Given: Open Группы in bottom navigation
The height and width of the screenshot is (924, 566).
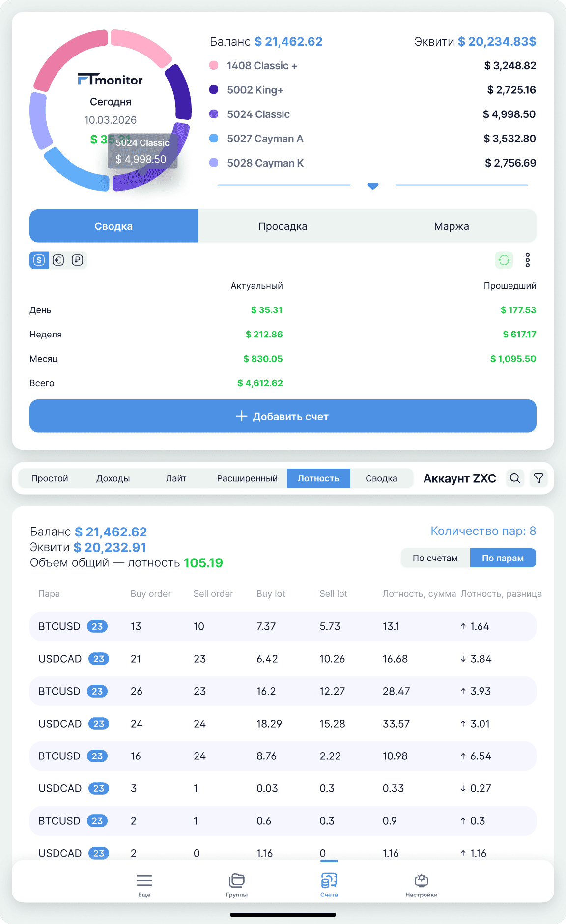Looking at the screenshot, I should click(237, 885).
